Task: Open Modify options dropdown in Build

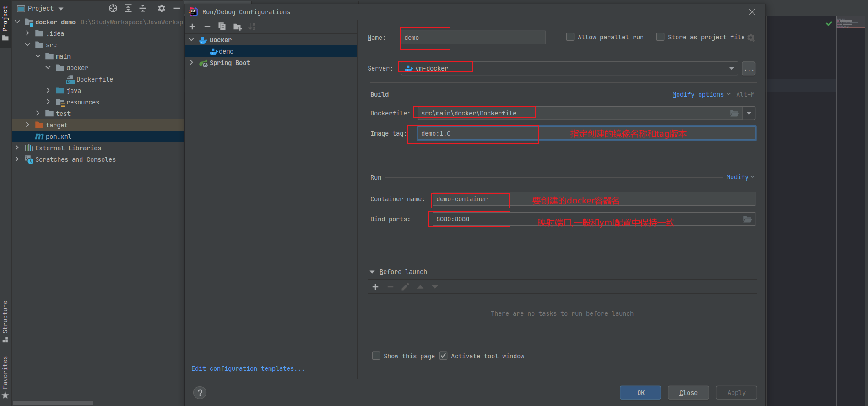Action: click(700, 94)
